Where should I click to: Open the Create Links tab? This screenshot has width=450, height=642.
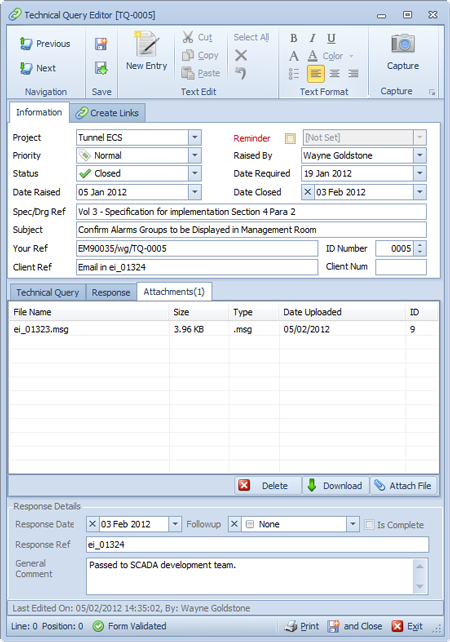(x=108, y=113)
